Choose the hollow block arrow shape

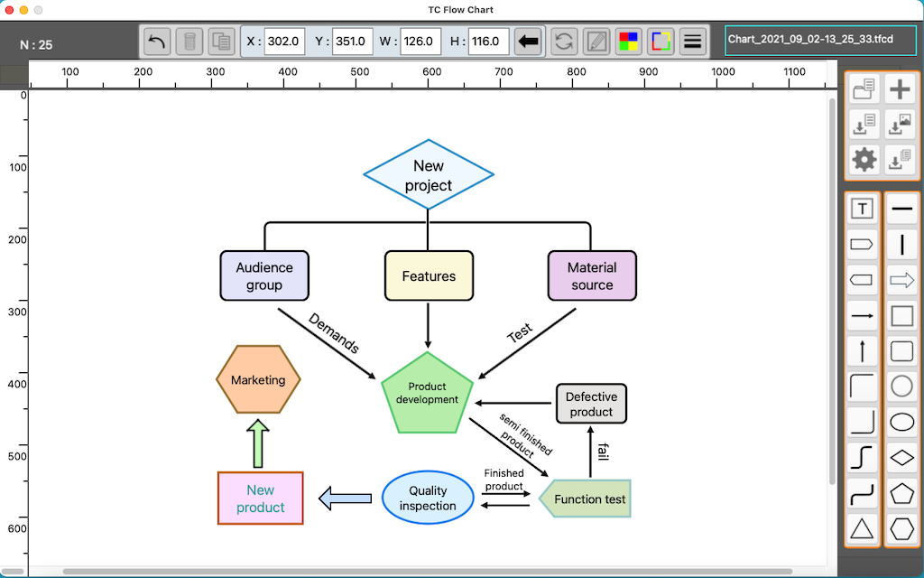901,281
